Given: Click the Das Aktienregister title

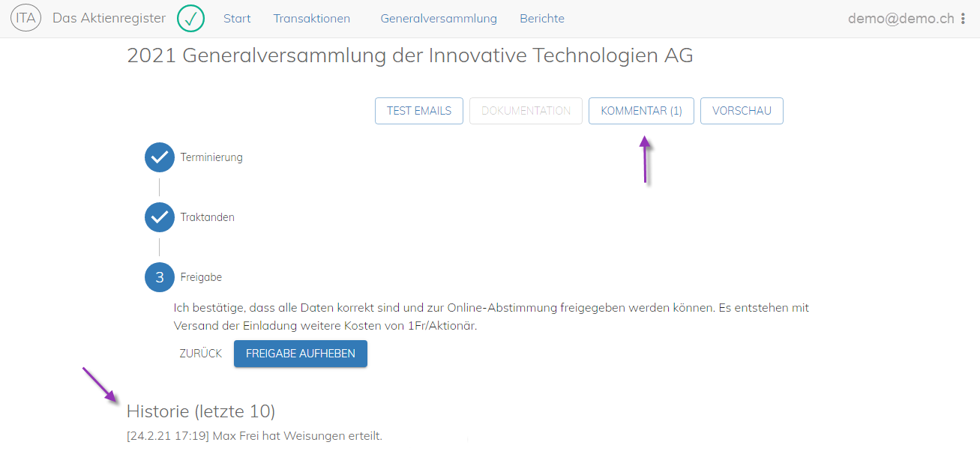Looking at the screenshot, I should point(110,18).
